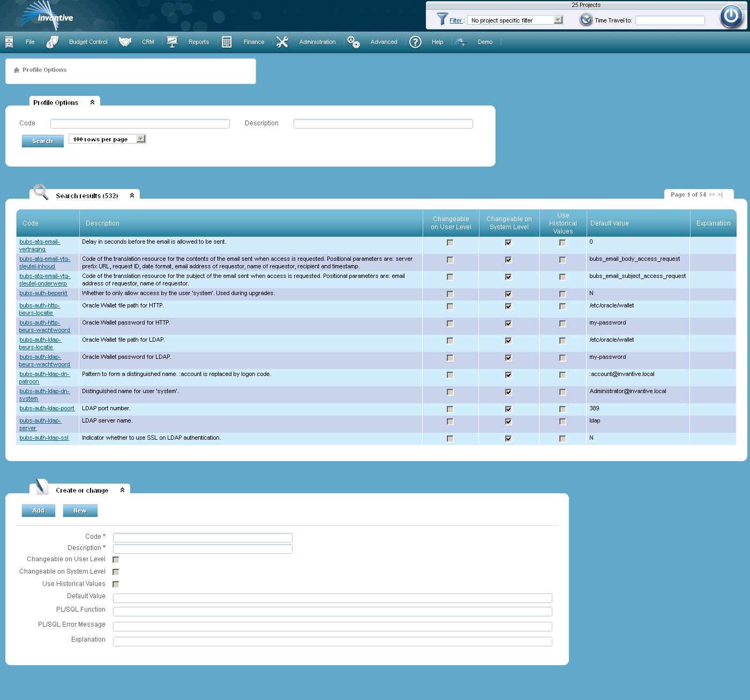This screenshot has width=750, height=700.
Task: Jump to last results page
Action: tap(721, 194)
